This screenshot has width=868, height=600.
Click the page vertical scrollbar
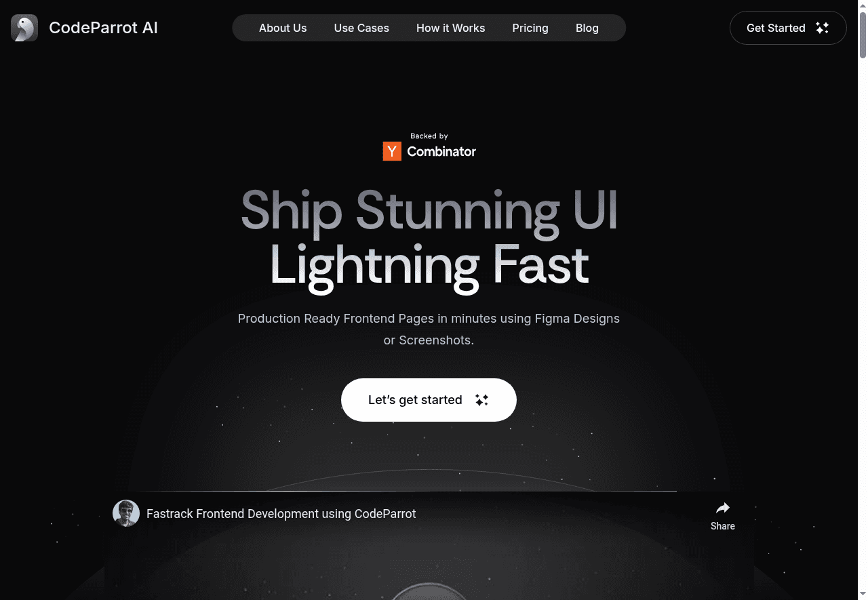pyautogui.click(x=863, y=300)
